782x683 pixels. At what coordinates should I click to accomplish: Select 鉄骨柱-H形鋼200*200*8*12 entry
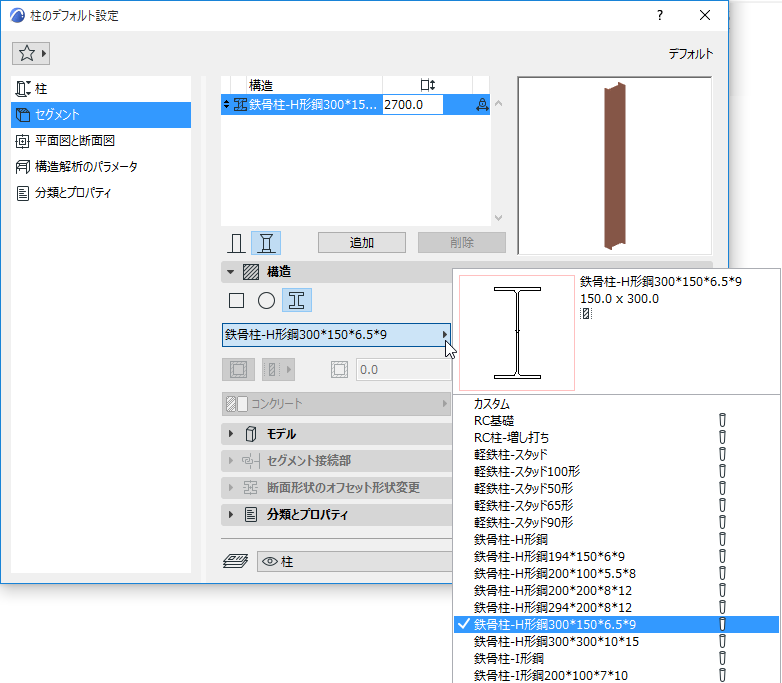616,590
